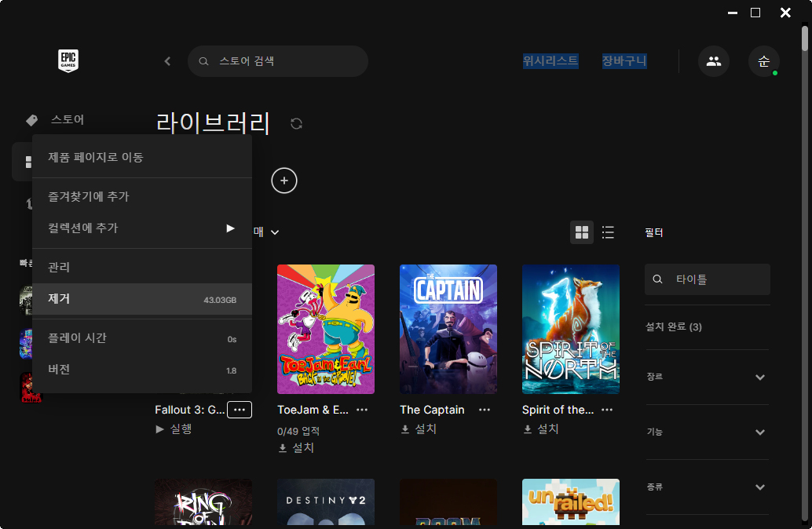Toggle the 설치 완료 (3) filter
The width and height of the screenshot is (812, 529).
point(673,327)
